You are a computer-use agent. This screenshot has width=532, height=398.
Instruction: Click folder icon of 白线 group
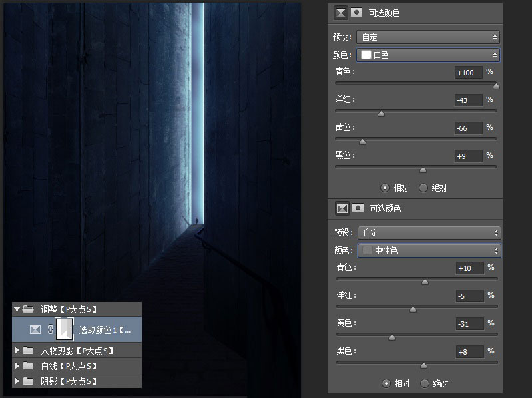tap(28, 366)
